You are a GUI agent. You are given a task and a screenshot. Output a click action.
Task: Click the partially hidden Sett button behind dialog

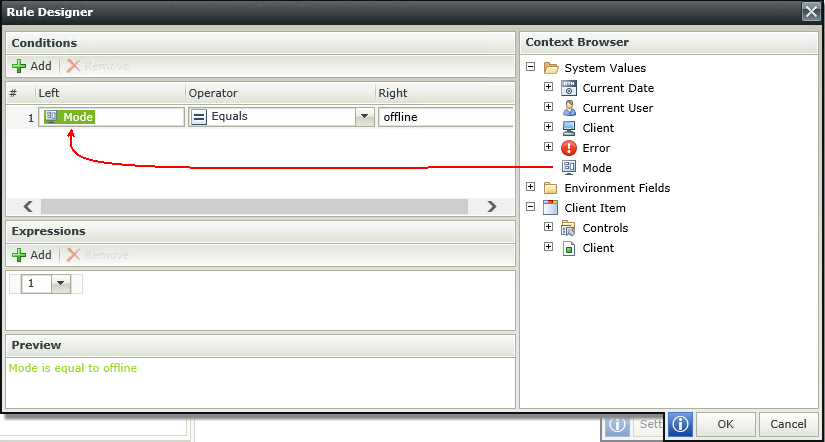650,424
